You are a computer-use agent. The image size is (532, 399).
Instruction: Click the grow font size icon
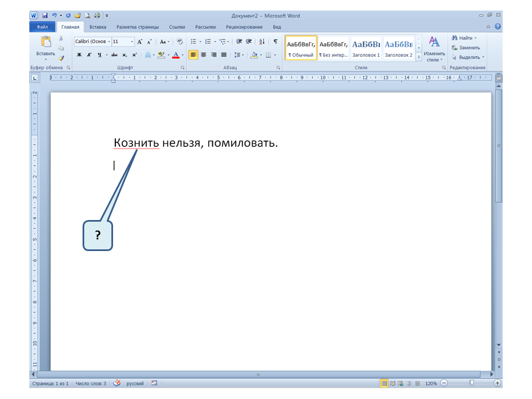[140, 42]
